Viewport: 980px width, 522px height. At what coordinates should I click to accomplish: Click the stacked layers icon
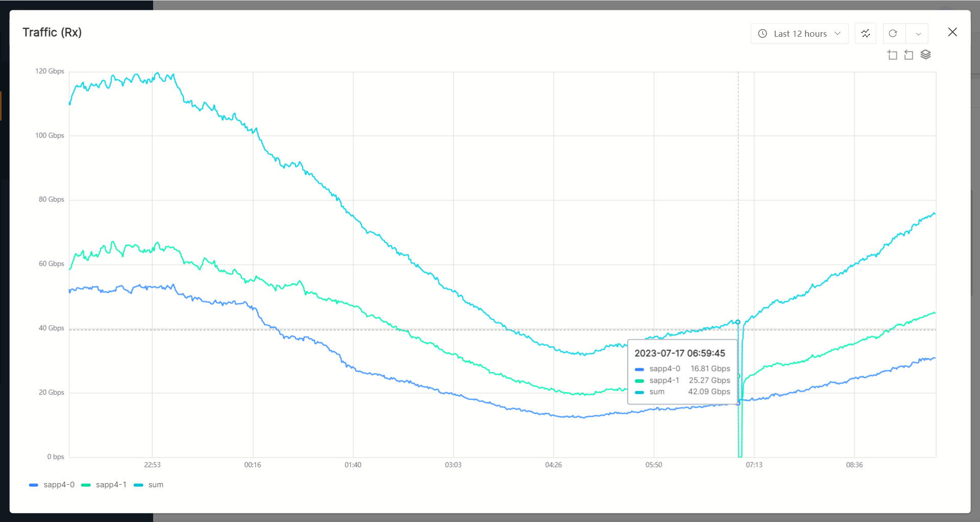click(925, 55)
